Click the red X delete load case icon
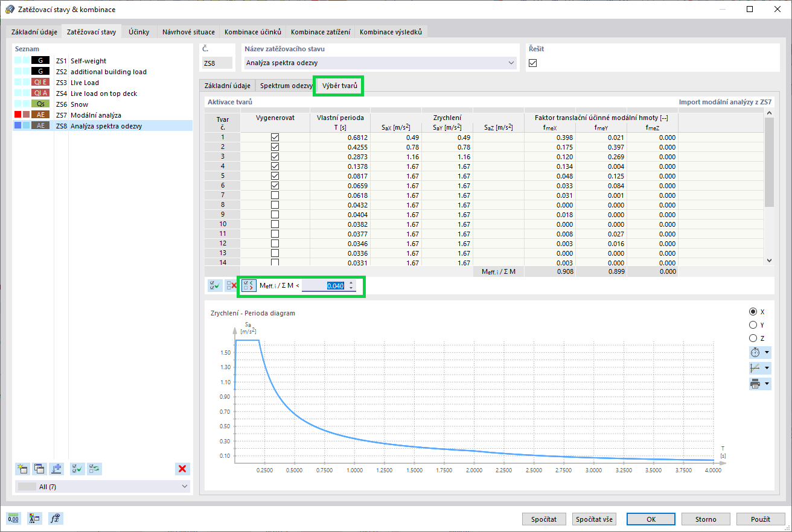 (182, 468)
